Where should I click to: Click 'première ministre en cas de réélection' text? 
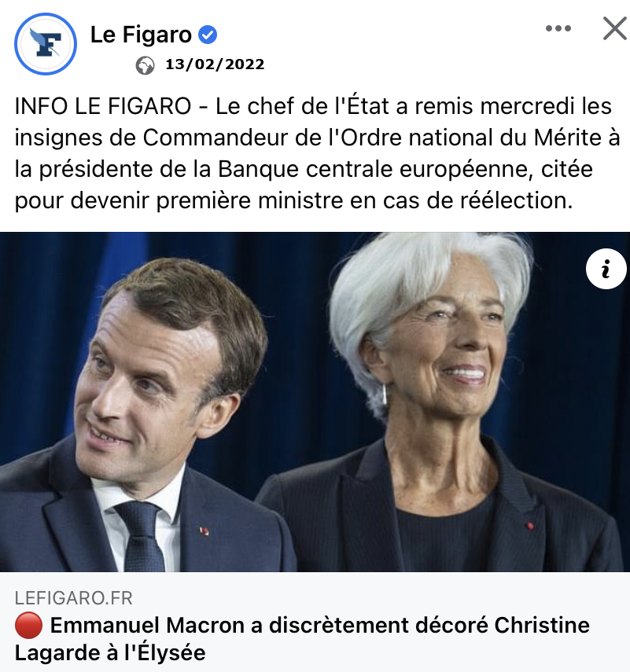point(364,200)
